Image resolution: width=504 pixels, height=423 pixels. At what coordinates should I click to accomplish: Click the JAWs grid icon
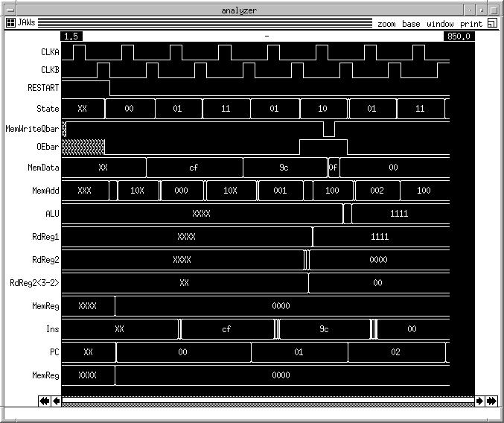pyautogui.click(x=10, y=23)
